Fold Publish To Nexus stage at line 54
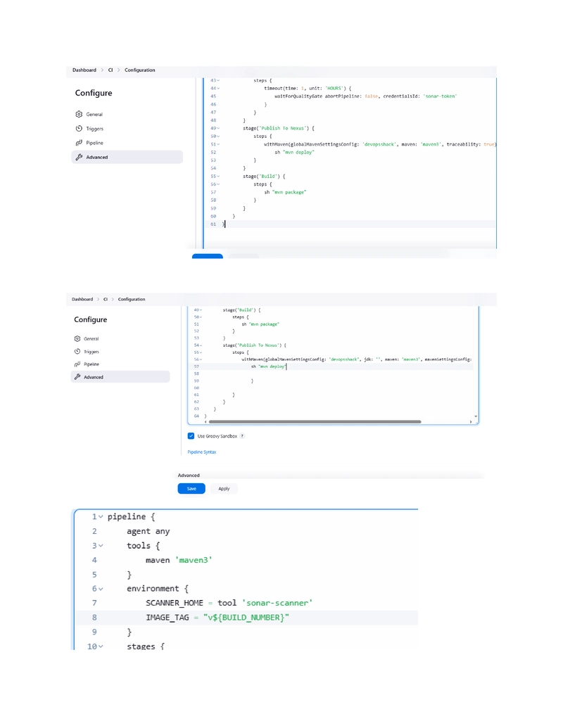Screen dimensions: 563x728 tap(201, 345)
